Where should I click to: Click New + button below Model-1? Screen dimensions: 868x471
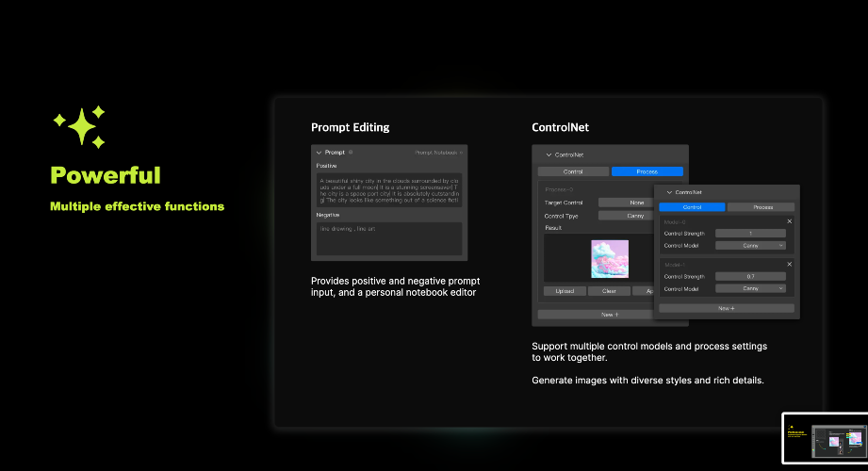tap(727, 308)
